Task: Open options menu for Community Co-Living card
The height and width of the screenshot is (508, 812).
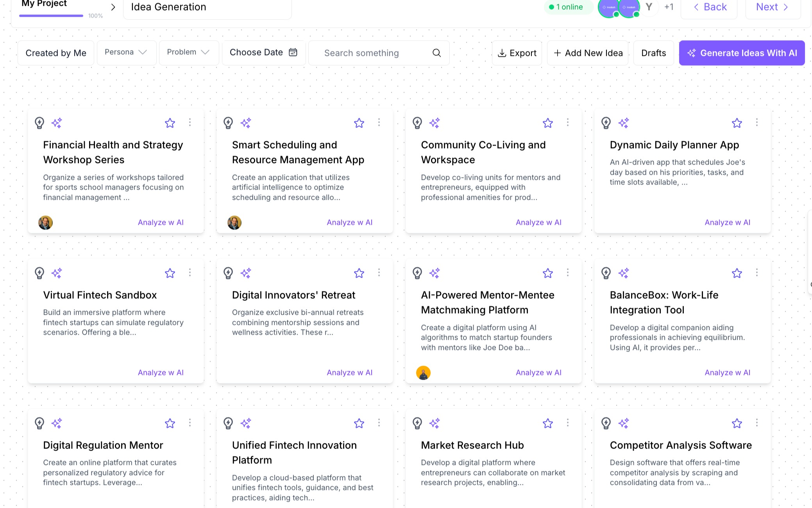Action: click(x=567, y=123)
